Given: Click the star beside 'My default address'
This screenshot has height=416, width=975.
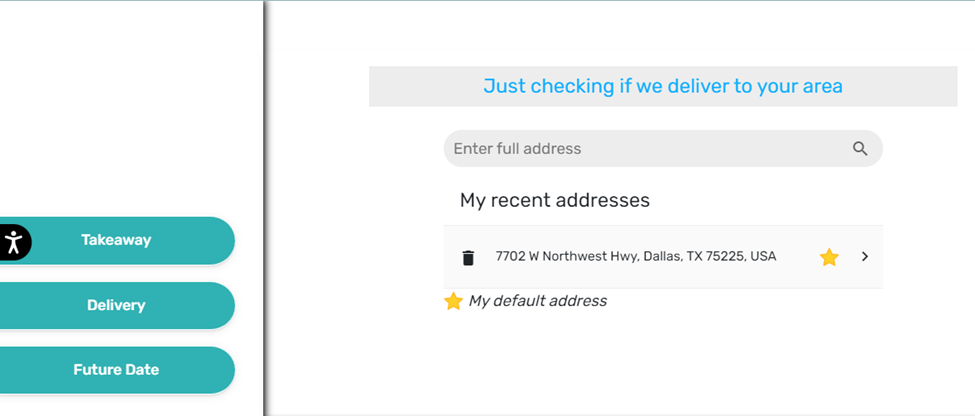Looking at the screenshot, I should (x=453, y=302).
